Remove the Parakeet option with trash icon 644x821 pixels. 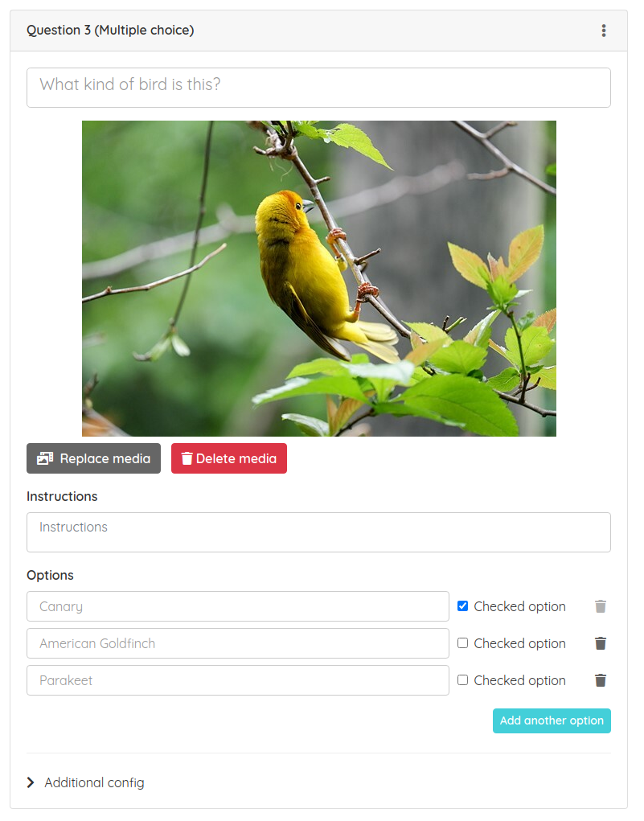(601, 680)
